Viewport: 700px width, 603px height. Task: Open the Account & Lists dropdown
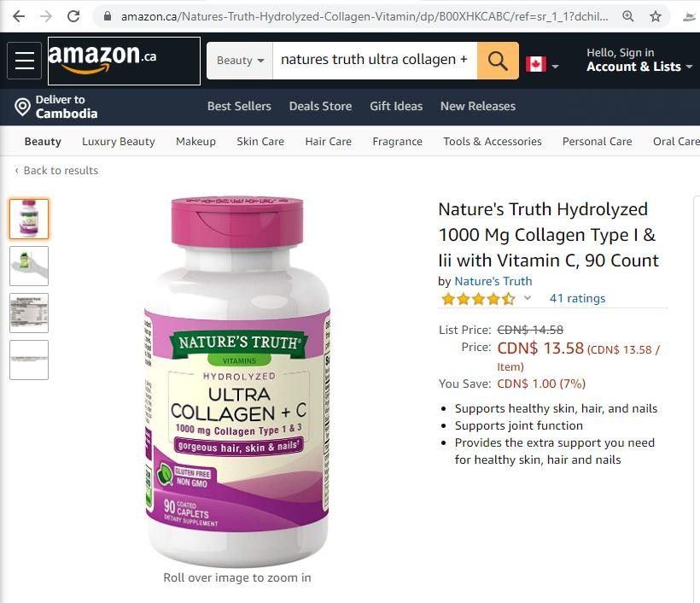639,61
